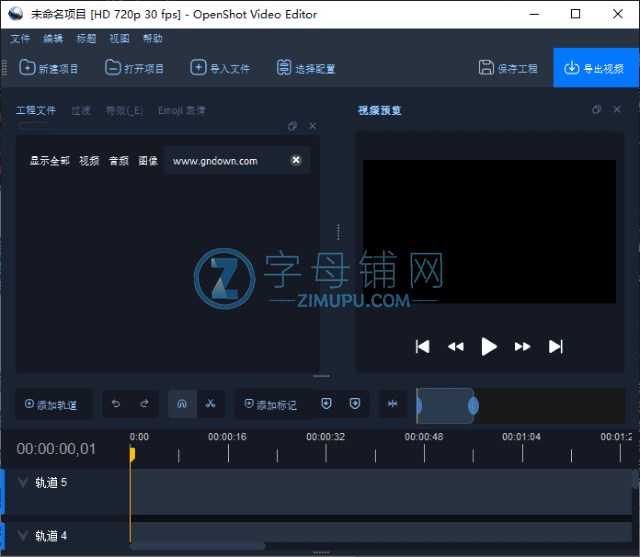Filter project files by 音频
This screenshot has height=557, width=640.
(x=119, y=161)
